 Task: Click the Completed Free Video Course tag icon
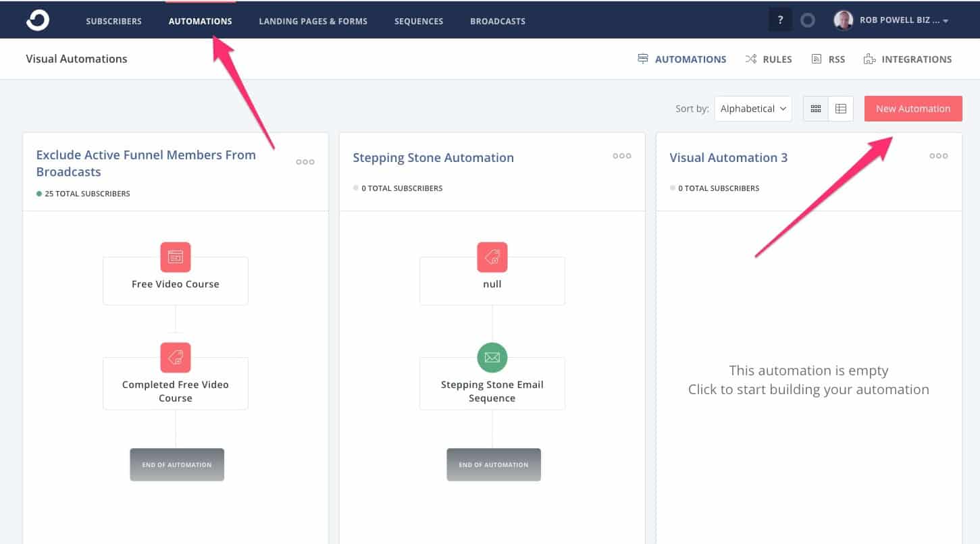[176, 358]
